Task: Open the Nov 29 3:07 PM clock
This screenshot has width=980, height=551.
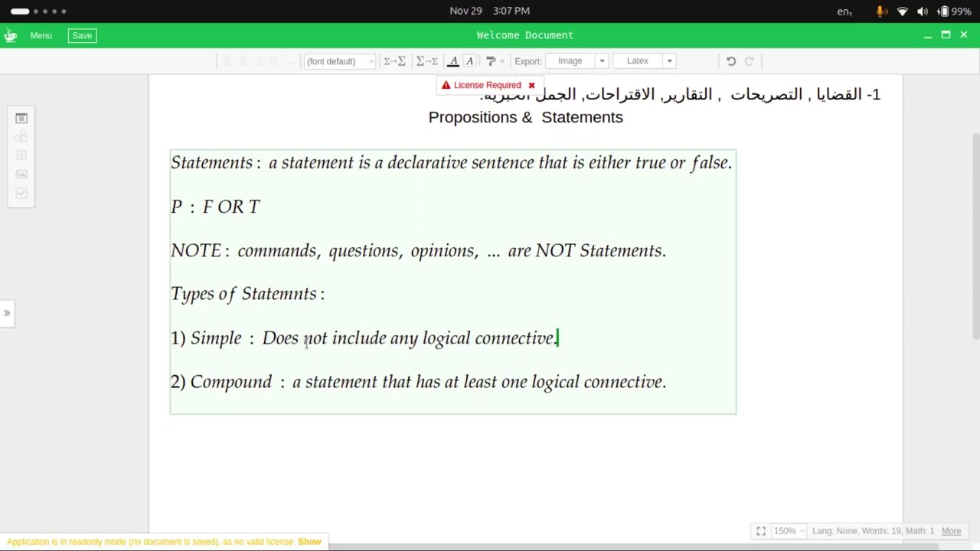Action: (490, 11)
